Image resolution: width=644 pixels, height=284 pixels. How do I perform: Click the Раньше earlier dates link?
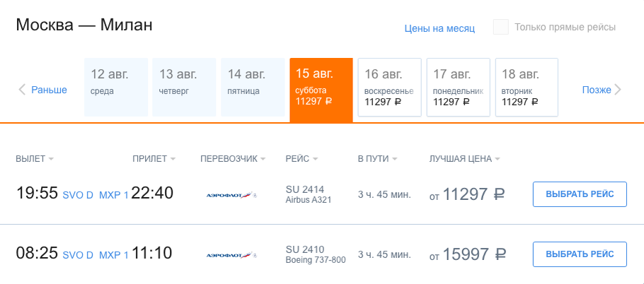(x=49, y=90)
